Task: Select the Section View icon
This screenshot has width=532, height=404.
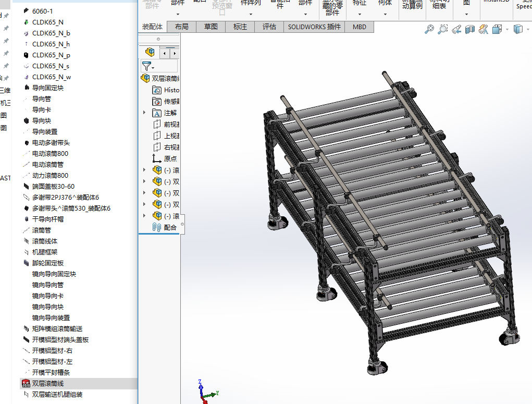Action: tap(469, 30)
